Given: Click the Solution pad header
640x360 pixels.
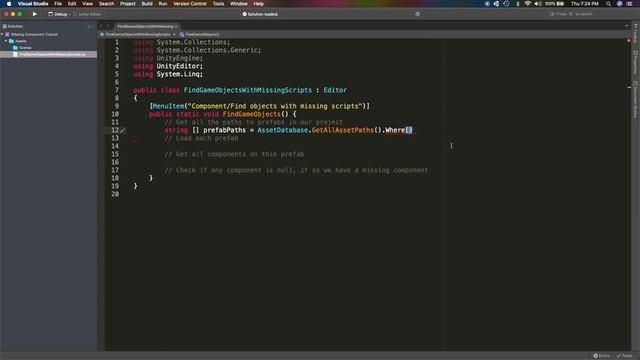Looking at the screenshot, I should click(16, 26).
